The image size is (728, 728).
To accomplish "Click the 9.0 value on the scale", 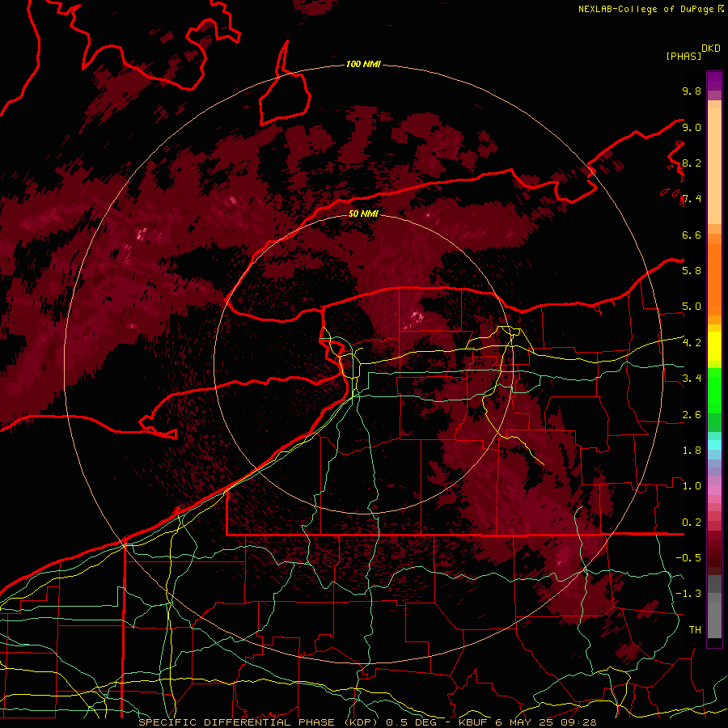I will (692, 127).
